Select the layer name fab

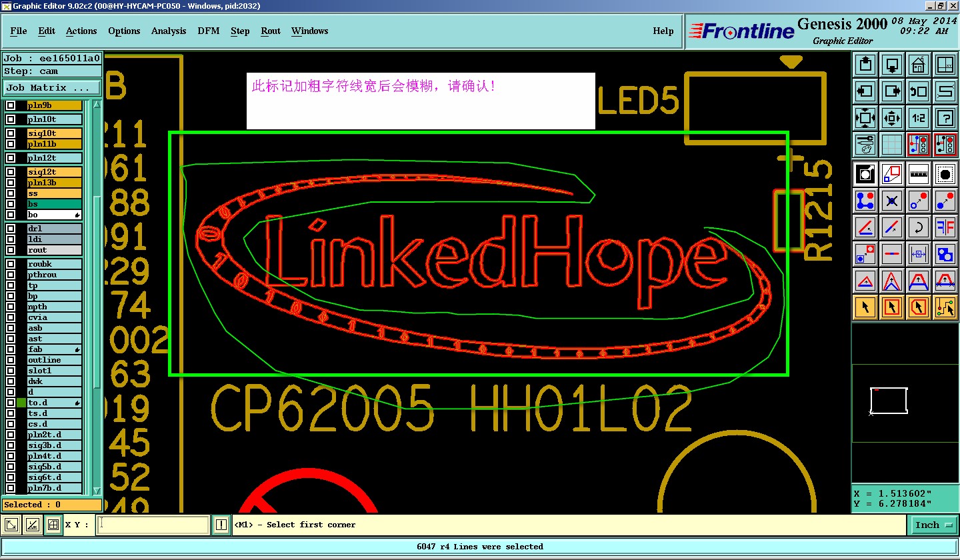point(55,349)
